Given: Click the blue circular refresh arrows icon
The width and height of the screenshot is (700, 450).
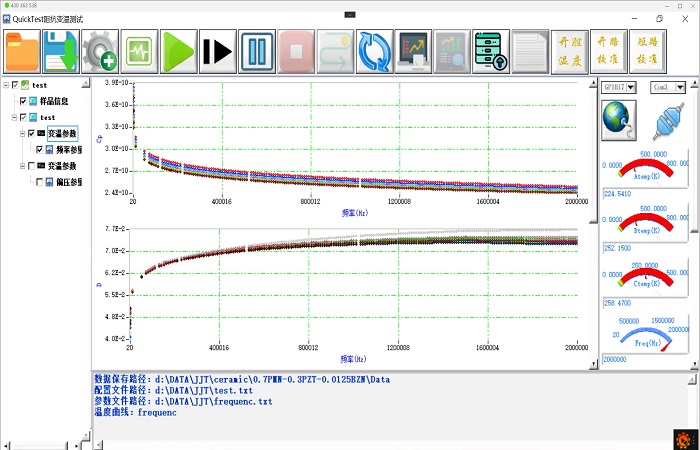Looking at the screenshot, I should (x=375, y=51).
